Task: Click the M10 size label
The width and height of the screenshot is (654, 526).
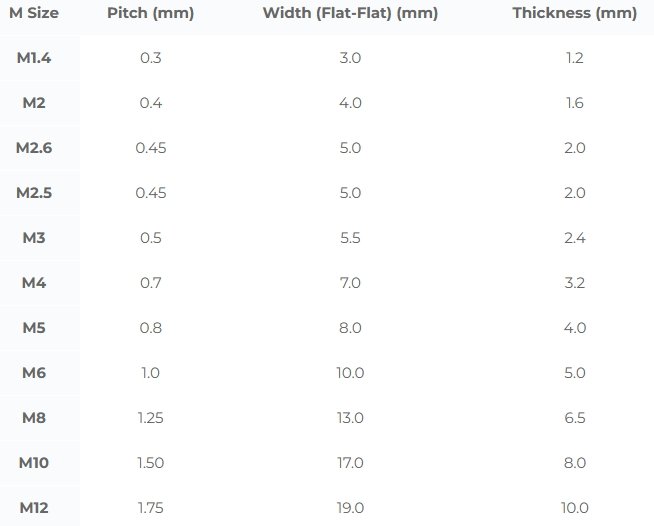Action: (x=34, y=463)
